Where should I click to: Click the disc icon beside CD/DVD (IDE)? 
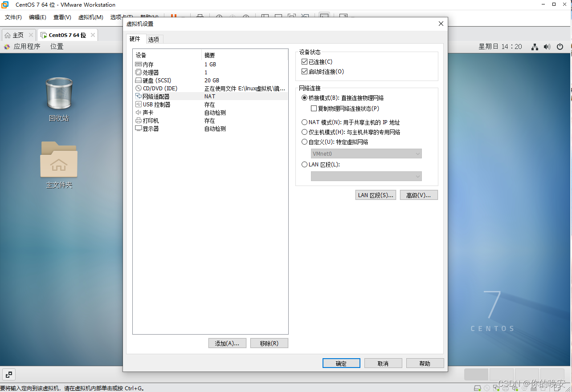coord(138,89)
